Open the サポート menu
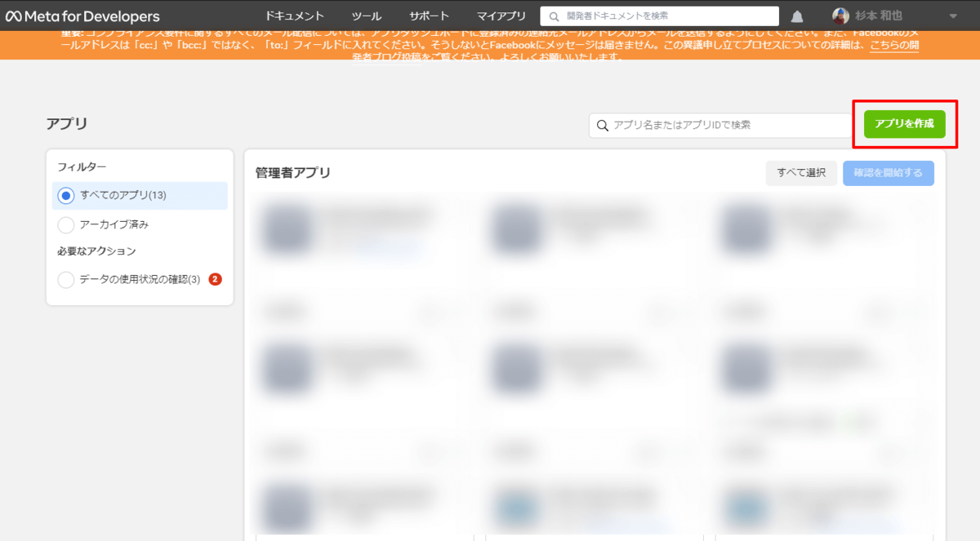The image size is (980, 541). pyautogui.click(x=429, y=16)
